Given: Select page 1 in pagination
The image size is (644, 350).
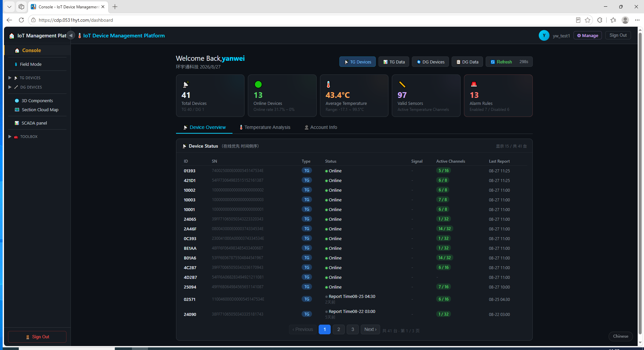Looking at the screenshot, I should pyautogui.click(x=325, y=329).
